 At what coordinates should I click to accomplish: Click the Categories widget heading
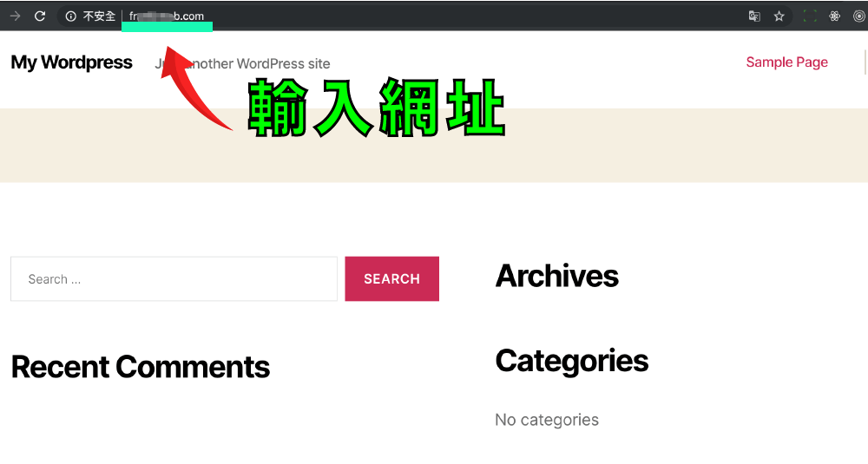[x=572, y=361]
